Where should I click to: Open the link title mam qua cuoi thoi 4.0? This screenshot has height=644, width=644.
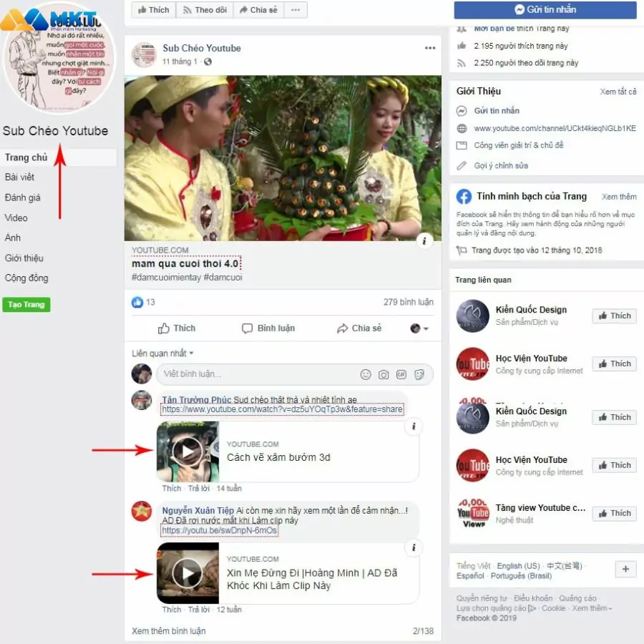[185, 263]
